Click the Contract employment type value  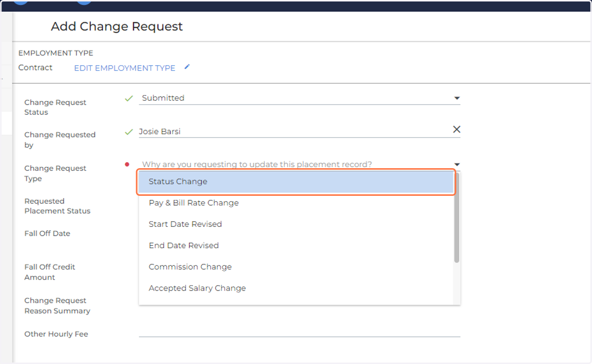point(36,68)
